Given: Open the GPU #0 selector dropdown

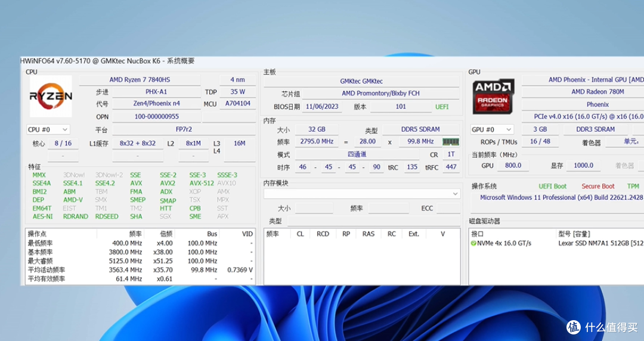Looking at the screenshot, I should pos(492,129).
